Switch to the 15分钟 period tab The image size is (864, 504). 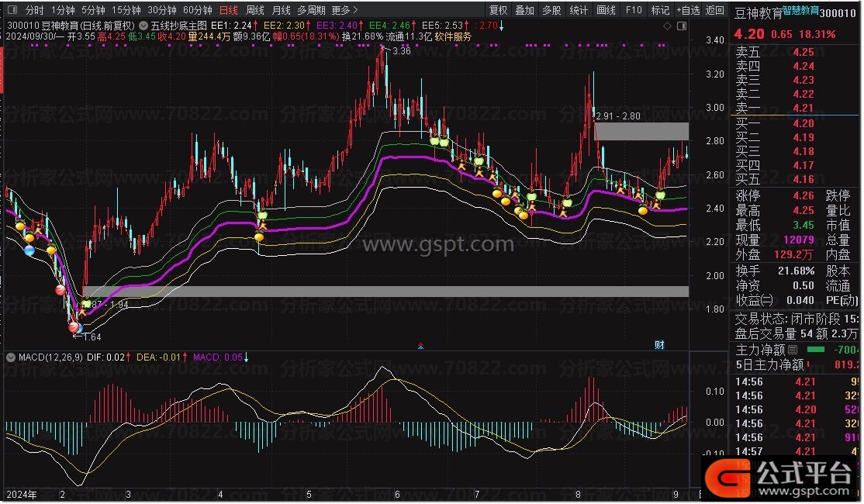126,10
